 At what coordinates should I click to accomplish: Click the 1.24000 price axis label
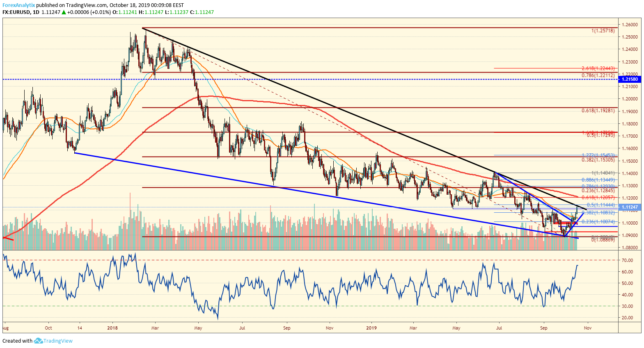(x=630, y=49)
